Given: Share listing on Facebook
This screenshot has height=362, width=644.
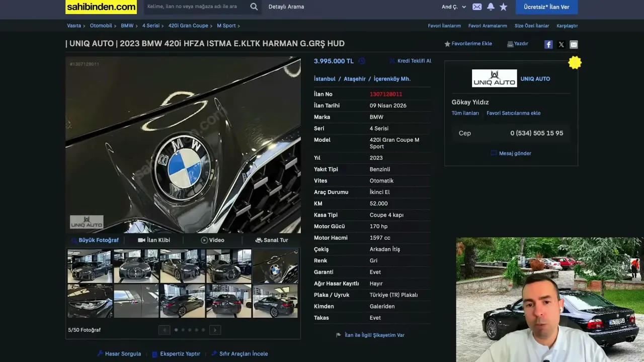Looking at the screenshot, I should point(548,44).
